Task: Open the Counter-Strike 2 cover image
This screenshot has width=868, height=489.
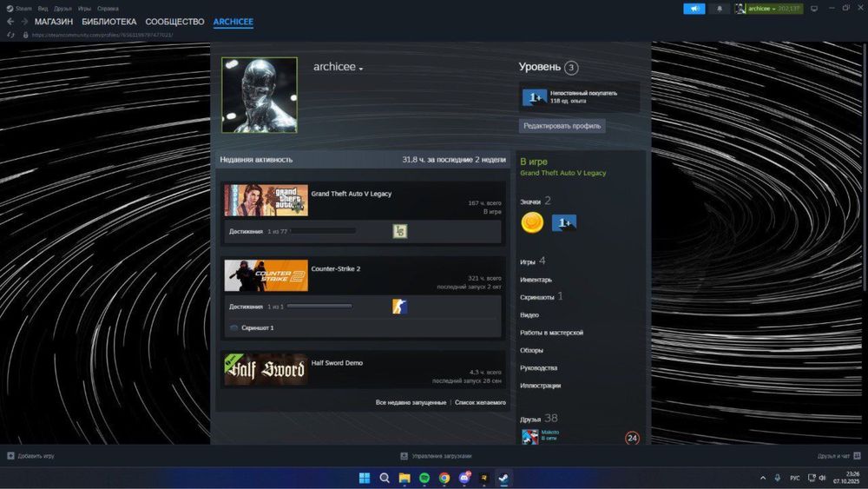Action: [266, 275]
